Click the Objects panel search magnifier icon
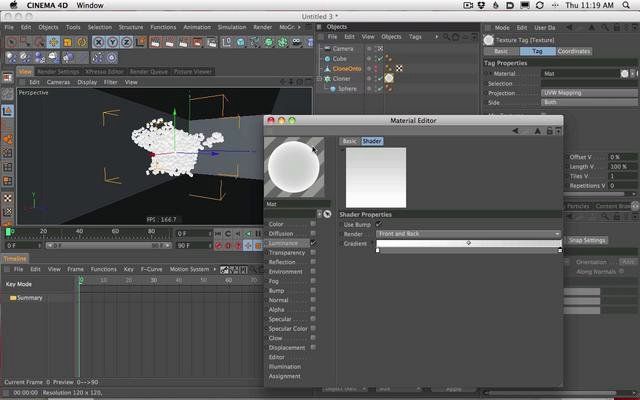The width and height of the screenshot is (640, 400). click(x=446, y=37)
